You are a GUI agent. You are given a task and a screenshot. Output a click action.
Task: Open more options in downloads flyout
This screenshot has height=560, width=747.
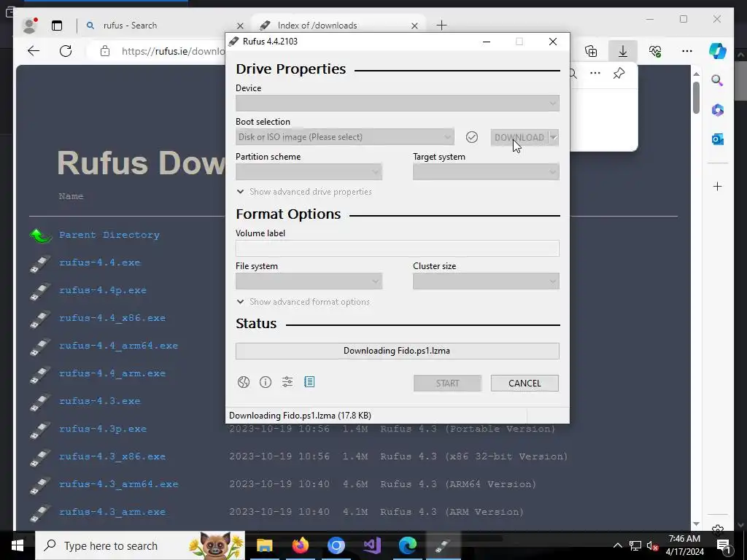tap(595, 74)
